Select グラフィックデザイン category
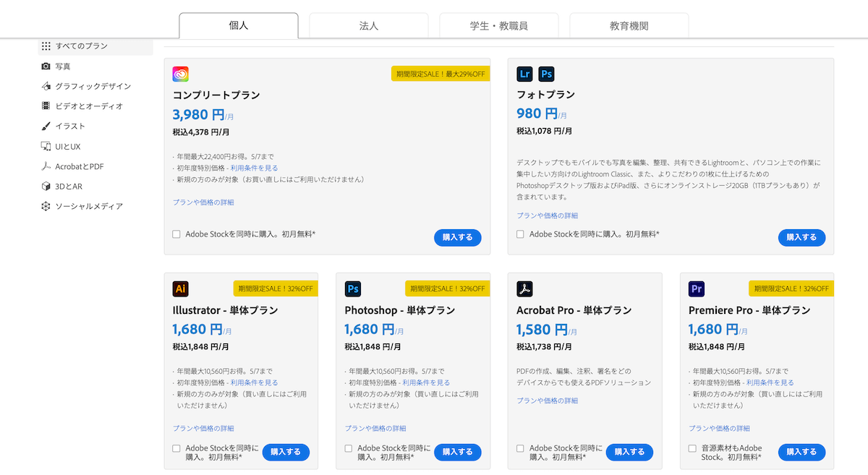This screenshot has width=868, height=475. pos(93,86)
